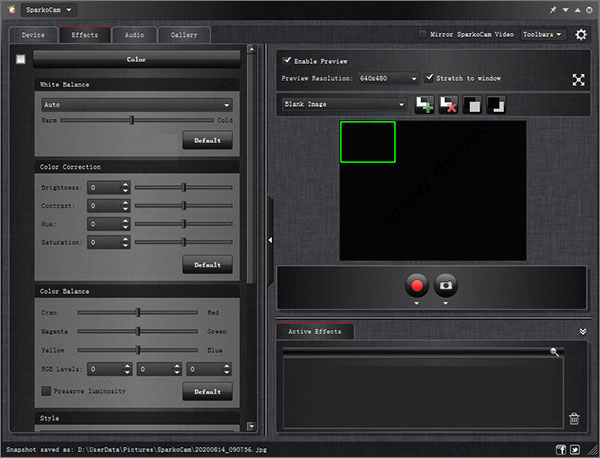Image resolution: width=600 pixels, height=458 pixels.
Task: Share on Facebook via status bar icon
Action: coord(561,450)
